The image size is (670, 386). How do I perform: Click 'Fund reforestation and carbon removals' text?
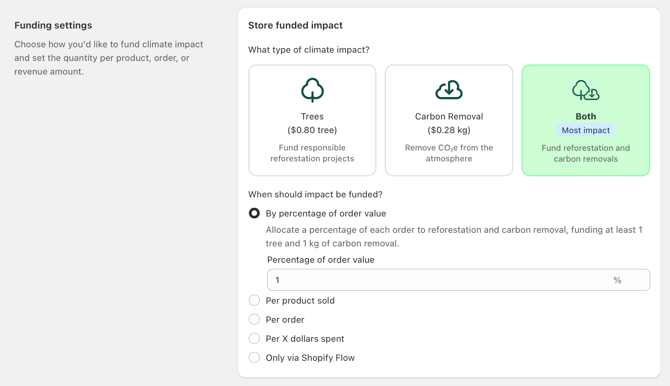click(x=586, y=153)
